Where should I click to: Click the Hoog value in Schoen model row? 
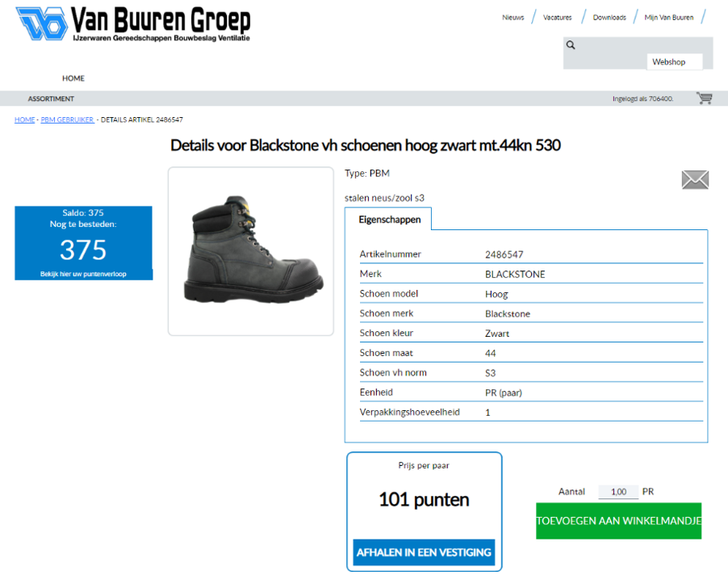pyautogui.click(x=497, y=295)
